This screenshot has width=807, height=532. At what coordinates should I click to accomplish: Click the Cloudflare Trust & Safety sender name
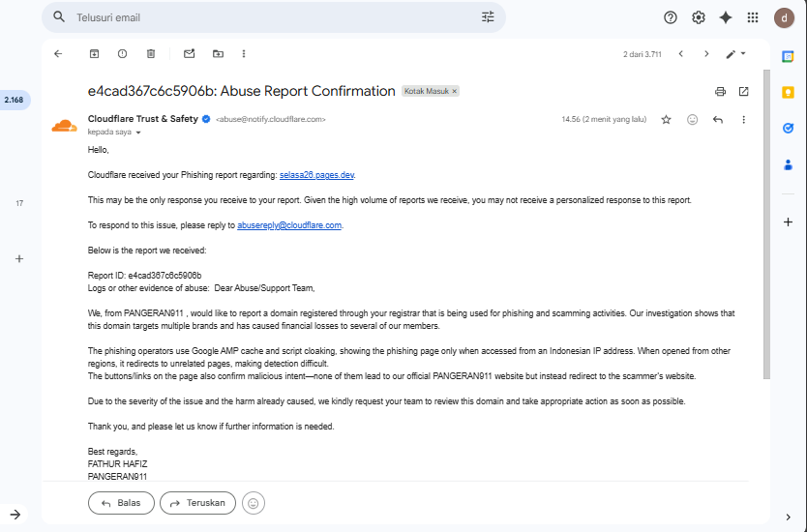click(142, 119)
